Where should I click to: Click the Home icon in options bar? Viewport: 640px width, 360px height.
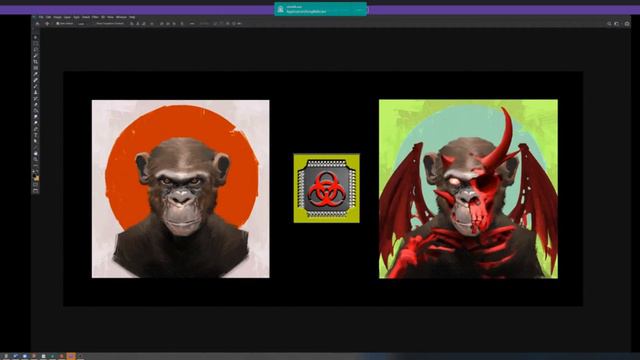[38, 24]
